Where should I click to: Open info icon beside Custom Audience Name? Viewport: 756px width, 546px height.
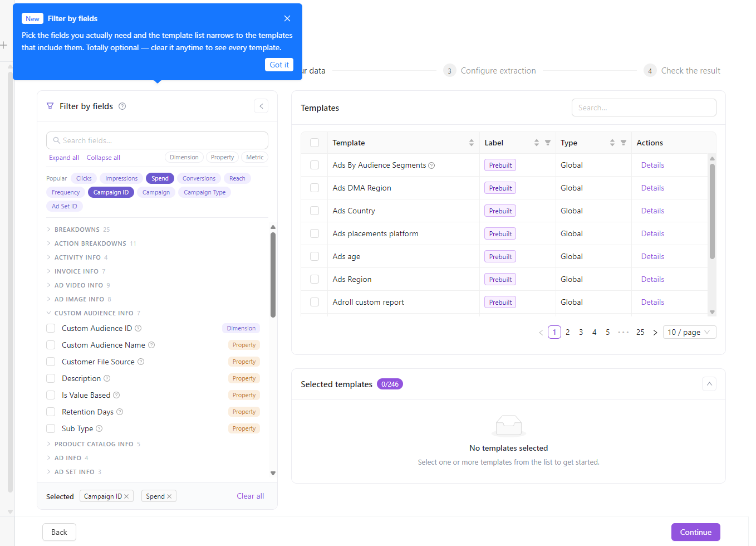(x=151, y=345)
